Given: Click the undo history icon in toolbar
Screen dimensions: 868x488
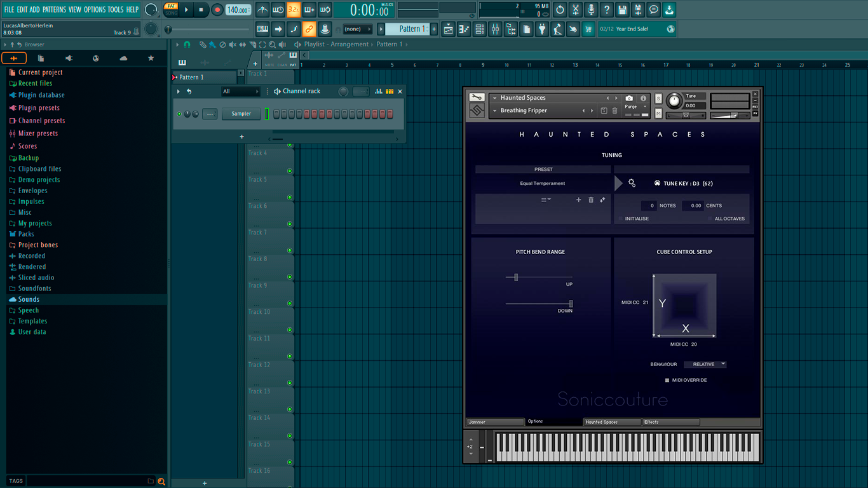Looking at the screenshot, I should point(560,10).
